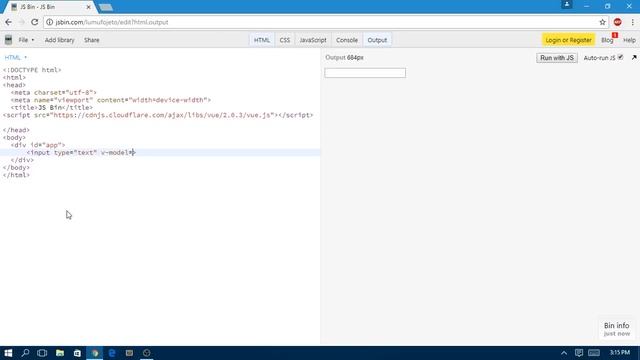Screen dimensions: 640x360
Task: Click the Run with JS button
Action: [557, 58]
